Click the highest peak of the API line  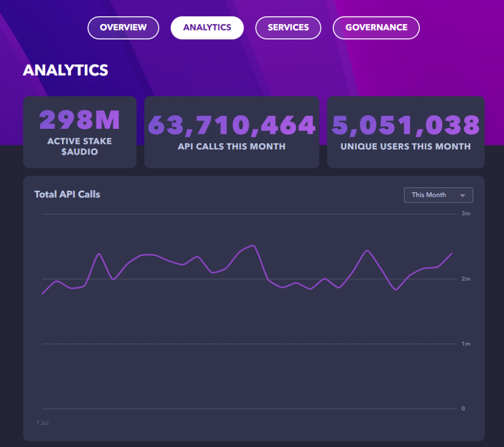(x=254, y=246)
